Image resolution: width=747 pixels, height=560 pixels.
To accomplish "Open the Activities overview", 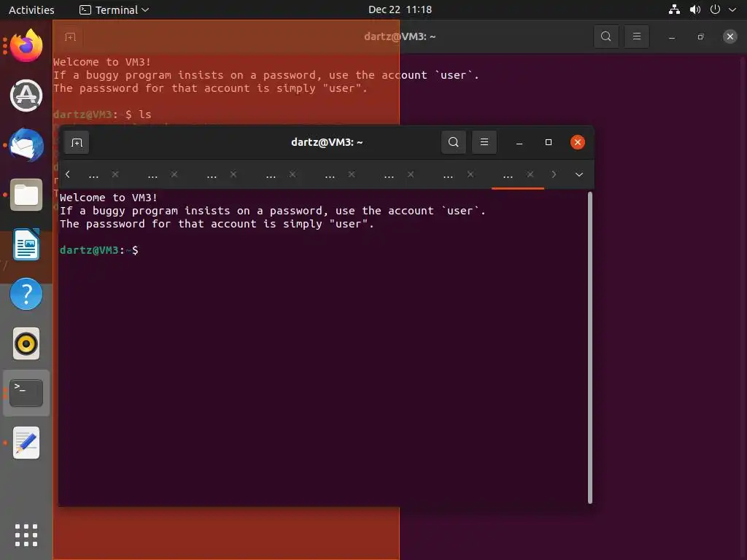I will (x=31, y=9).
